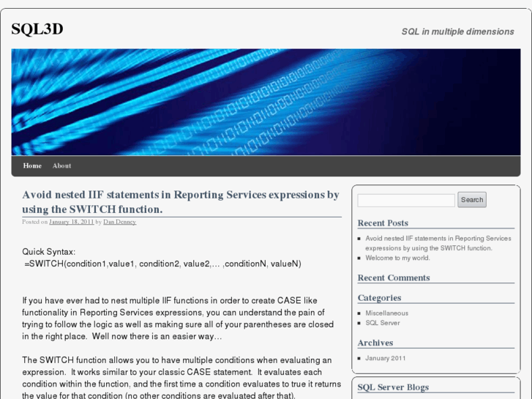Open recent post 'Avoid nested IIF statements' in sidebar
This screenshot has height=399, width=532.
point(438,243)
